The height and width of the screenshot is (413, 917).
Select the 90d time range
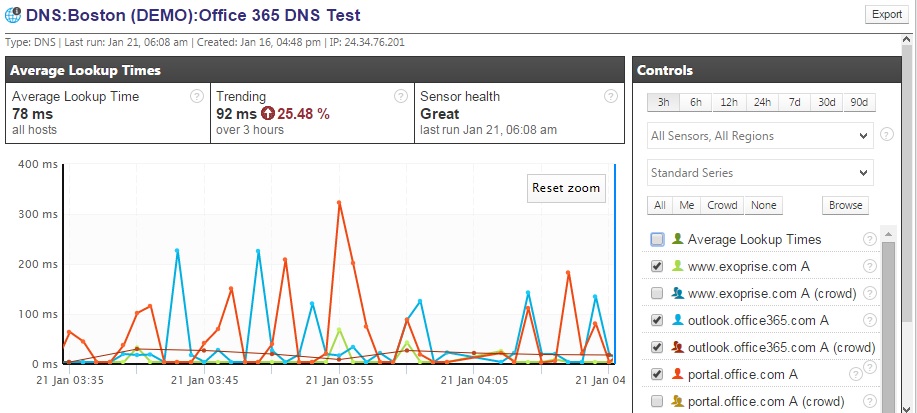[x=859, y=102]
